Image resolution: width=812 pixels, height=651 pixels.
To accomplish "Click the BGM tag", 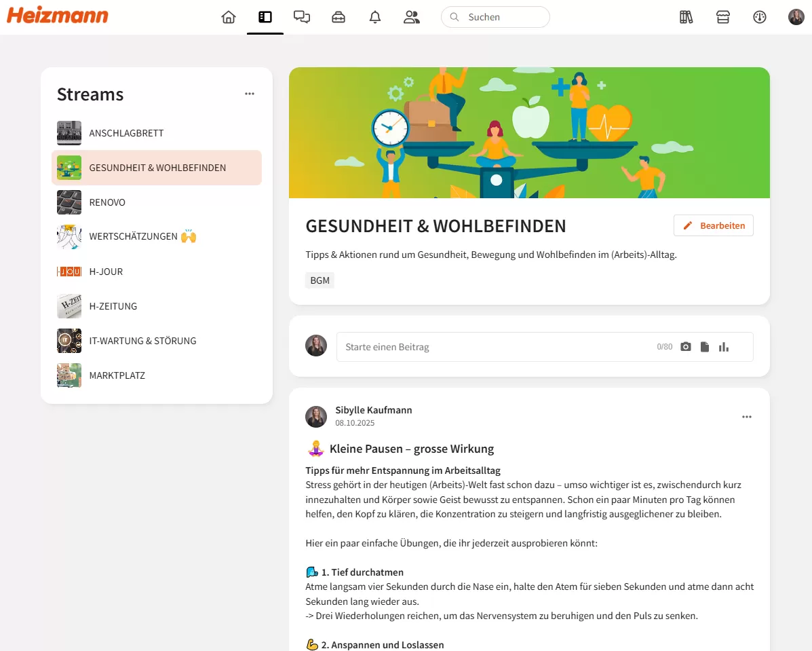I will coord(320,280).
